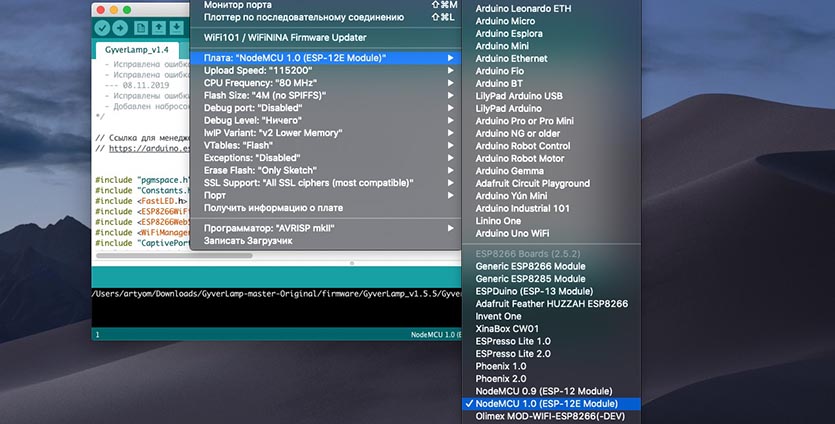Click the New sketch icon
This screenshot has width=835, height=424.
(x=142, y=27)
